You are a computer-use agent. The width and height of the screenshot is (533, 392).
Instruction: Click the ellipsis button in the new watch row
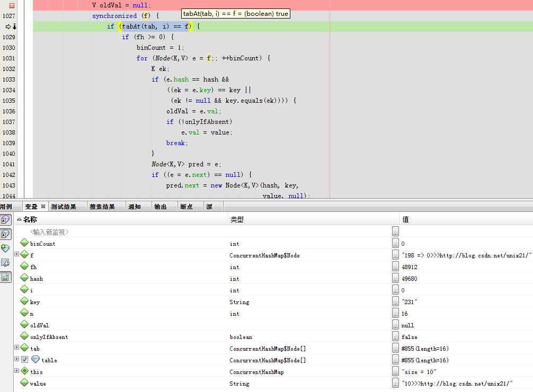click(x=395, y=231)
